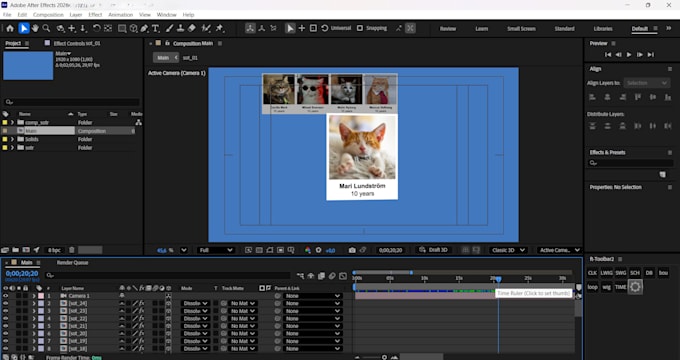680x360 pixels.
Task: Open the Animation menu
Action: coord(121,15)
